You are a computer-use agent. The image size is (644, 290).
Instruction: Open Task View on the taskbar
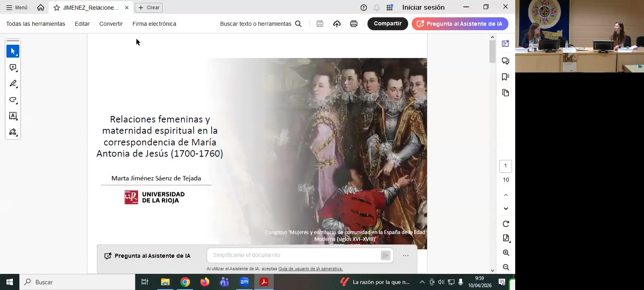point(145,282)
